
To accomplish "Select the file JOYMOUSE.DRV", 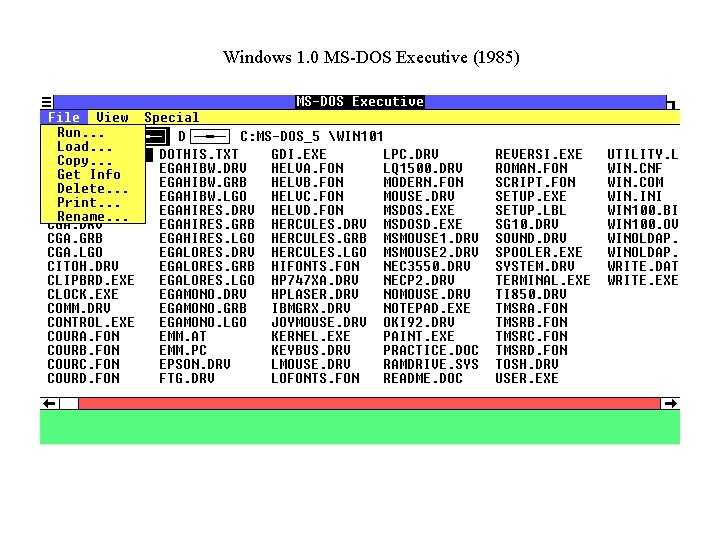I will pyautogui.click(x=319, y=322).
